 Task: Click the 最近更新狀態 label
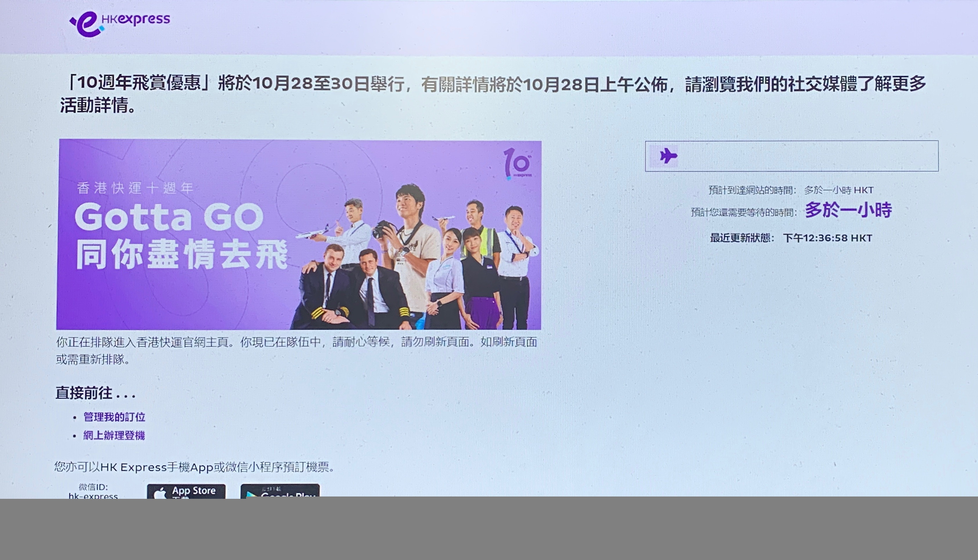(x=742, y=238)
